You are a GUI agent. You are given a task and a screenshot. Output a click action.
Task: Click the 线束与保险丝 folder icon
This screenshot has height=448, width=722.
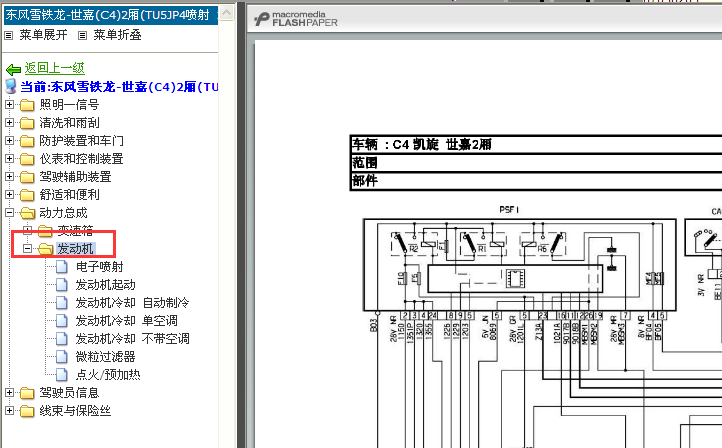[27, 411]
